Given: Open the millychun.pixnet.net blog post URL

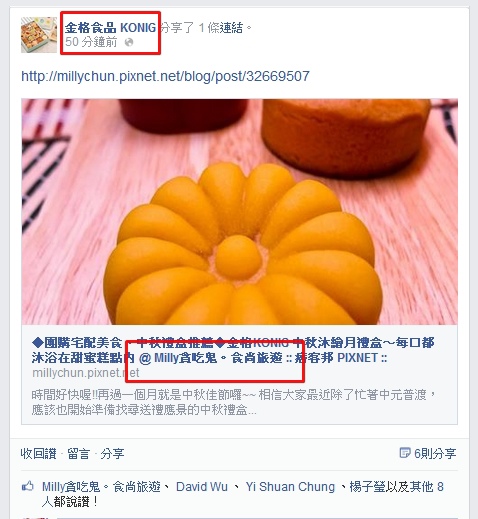Looking at the screenshot, I should 165,76.
